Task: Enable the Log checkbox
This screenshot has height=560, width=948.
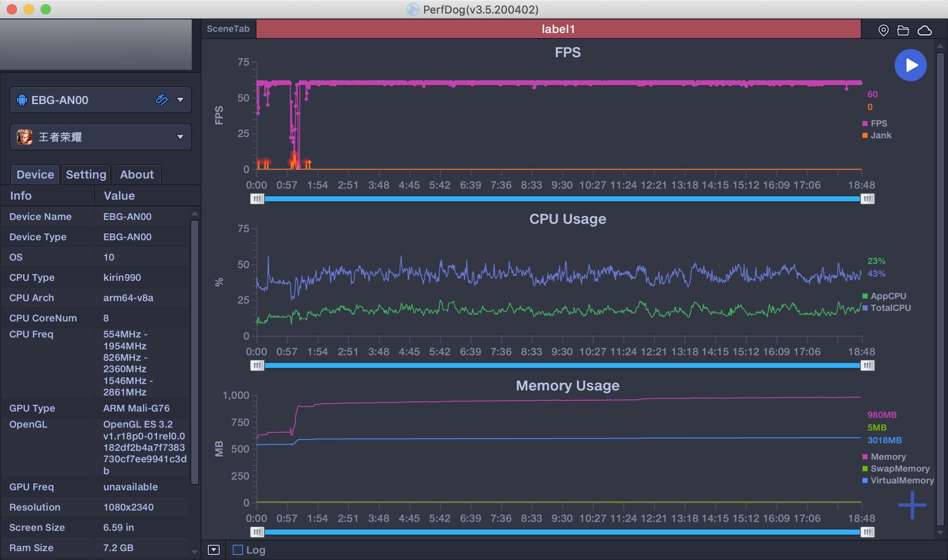Action: tap(238, 550)
